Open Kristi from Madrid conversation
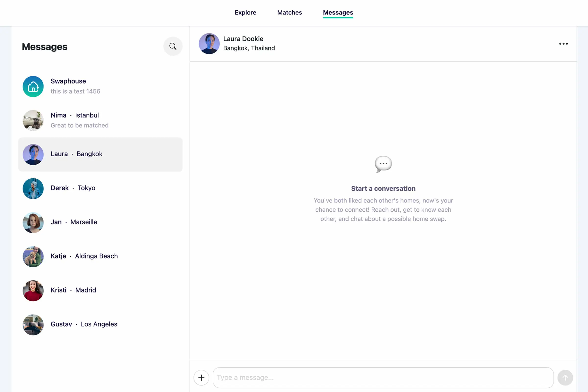Viewport: 588px width, 392px height. point(100,290)
